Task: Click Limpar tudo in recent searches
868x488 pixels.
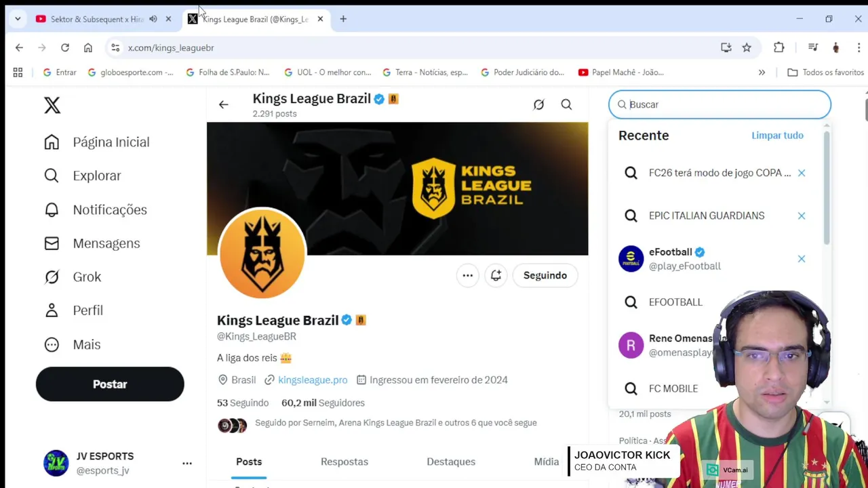Action: pyautogui.click(x=777, y=136)
